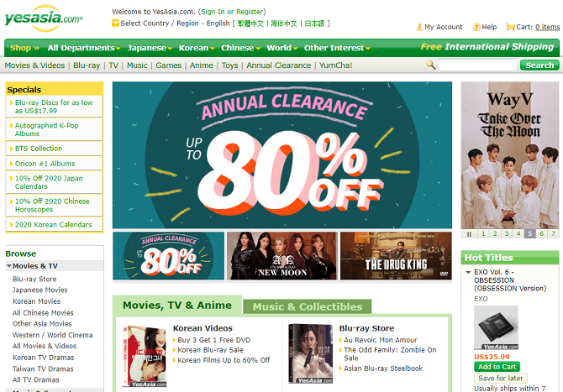Screen dimensions: 563x392
Task: Open the EXO Obsession album thumbnail
Action: (496, 327)
